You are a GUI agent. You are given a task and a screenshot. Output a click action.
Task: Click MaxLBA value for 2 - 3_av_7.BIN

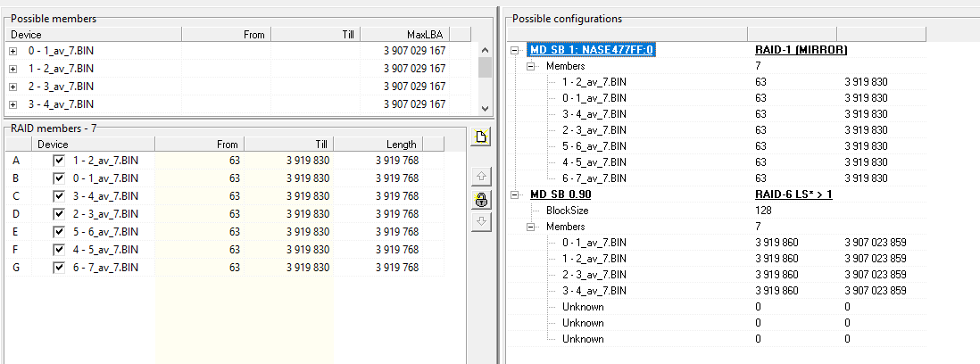coord(414,87)
